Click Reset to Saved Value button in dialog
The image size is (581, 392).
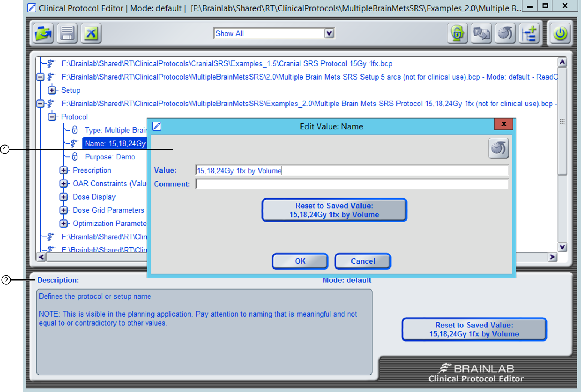point(334,210)
